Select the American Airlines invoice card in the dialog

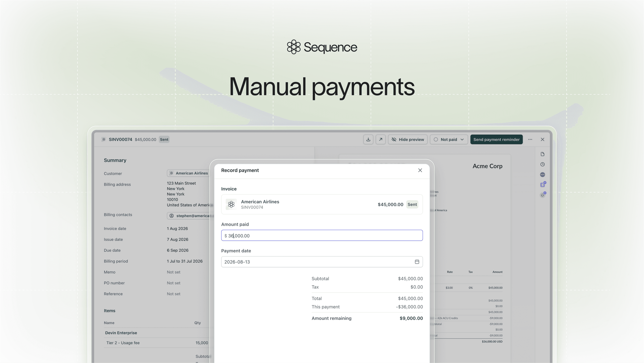click(322, 204)
